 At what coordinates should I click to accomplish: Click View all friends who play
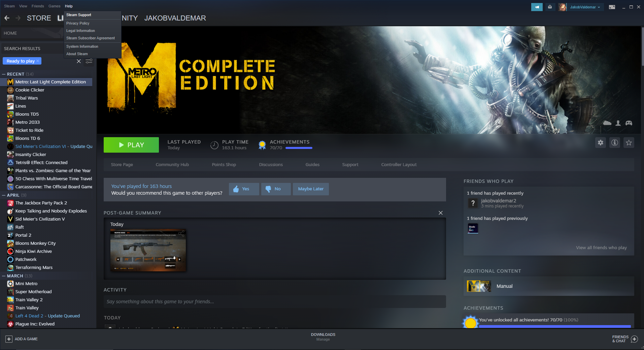tap(601, 248)
